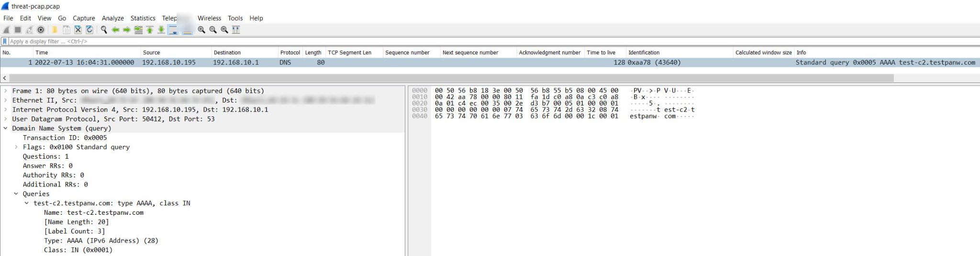This screenshot has height=256, width=980.
Task: Sort by the Source column header
Action: (176, 53)
